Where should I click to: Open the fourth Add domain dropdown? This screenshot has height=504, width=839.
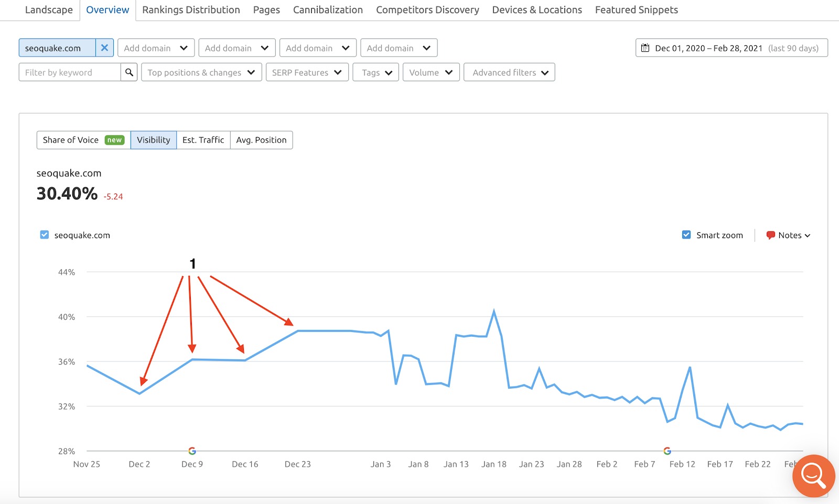[x=399, y=48]
